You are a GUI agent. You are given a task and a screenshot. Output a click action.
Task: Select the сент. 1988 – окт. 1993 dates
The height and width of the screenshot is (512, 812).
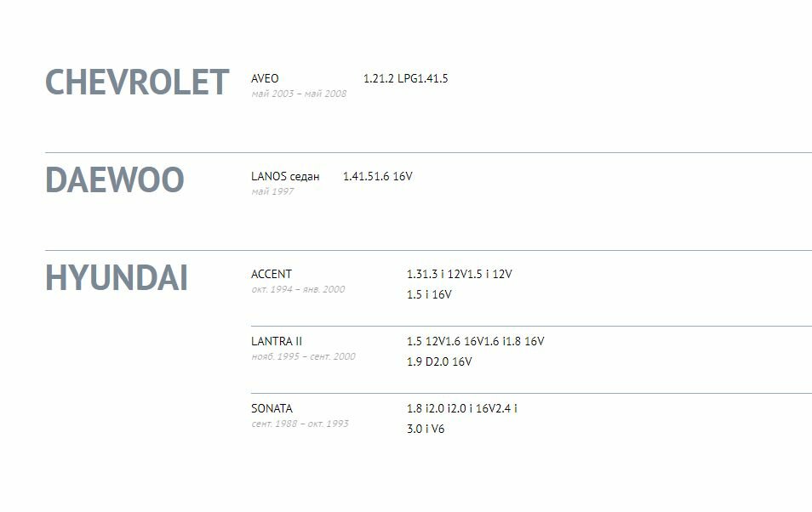[300, 424]
